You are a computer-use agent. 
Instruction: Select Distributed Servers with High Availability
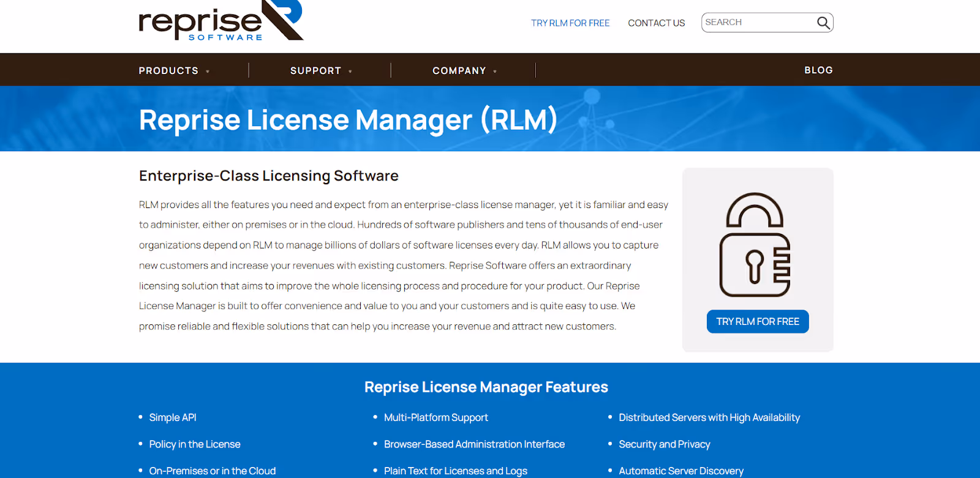(x=709, y=417)
